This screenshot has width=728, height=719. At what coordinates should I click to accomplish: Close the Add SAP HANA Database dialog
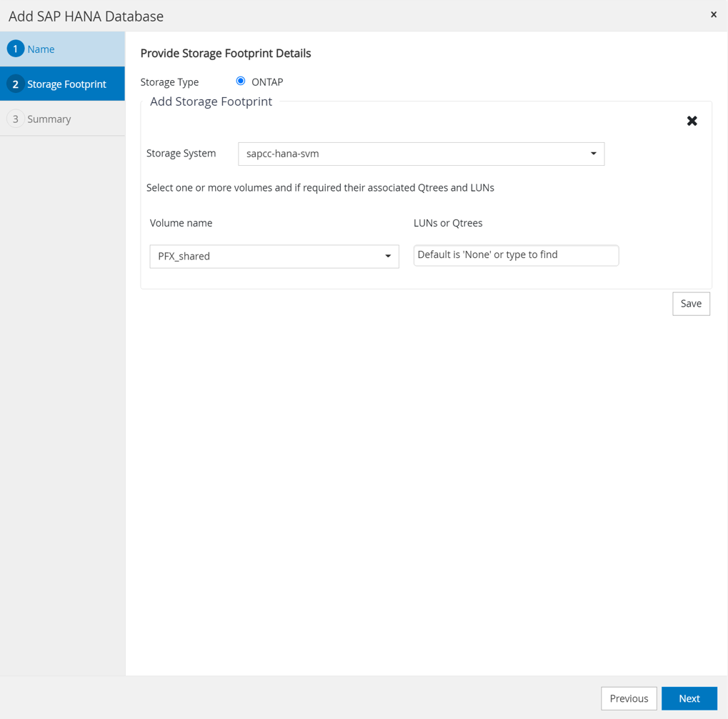click(x=713, y=14)
